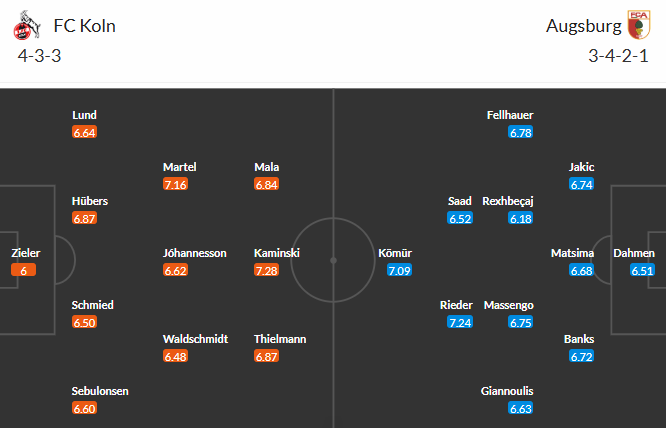Open Thielmann's player details
Screen dimensions: 666x428
point(281,339)
